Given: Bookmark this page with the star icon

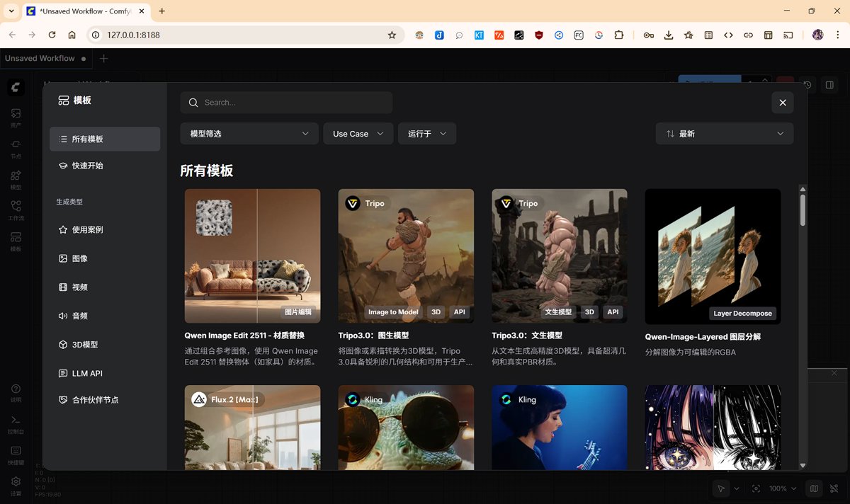Looking at the screenshot, I should point(392,35).
